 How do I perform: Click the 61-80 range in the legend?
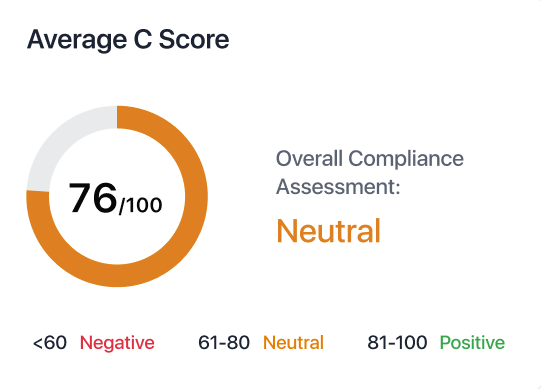coord(224,343)
